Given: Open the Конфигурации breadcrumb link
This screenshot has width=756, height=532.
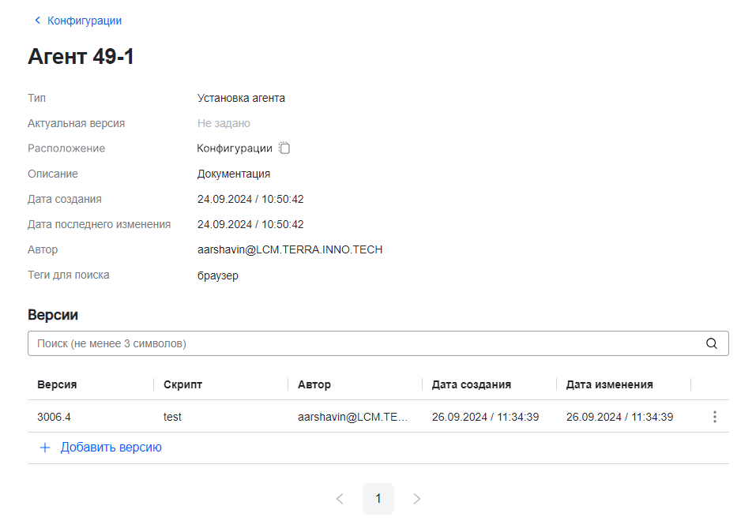Looking at the screenshot, I should (82, 20).
